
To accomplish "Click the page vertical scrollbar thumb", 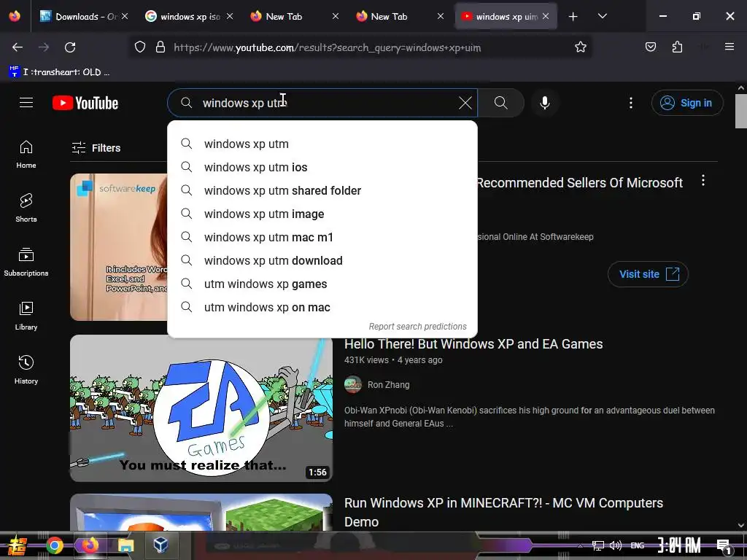I will 741,111.
